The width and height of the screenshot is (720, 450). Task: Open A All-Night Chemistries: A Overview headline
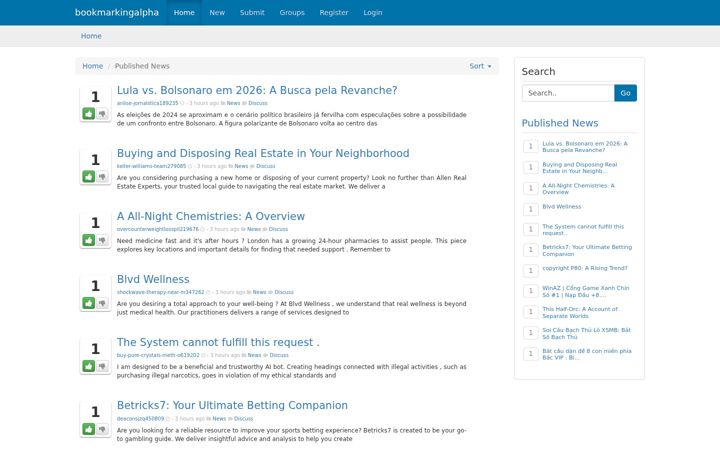(211, 216)
